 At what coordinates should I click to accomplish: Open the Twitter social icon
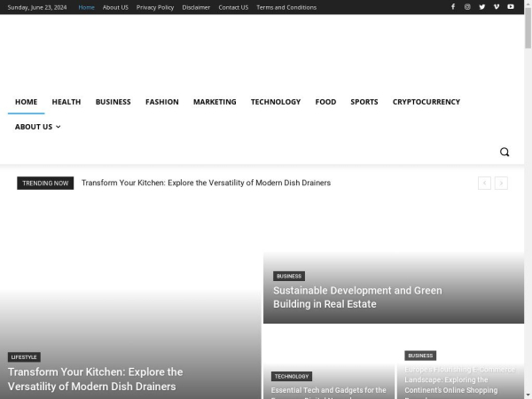pos(481,7)
